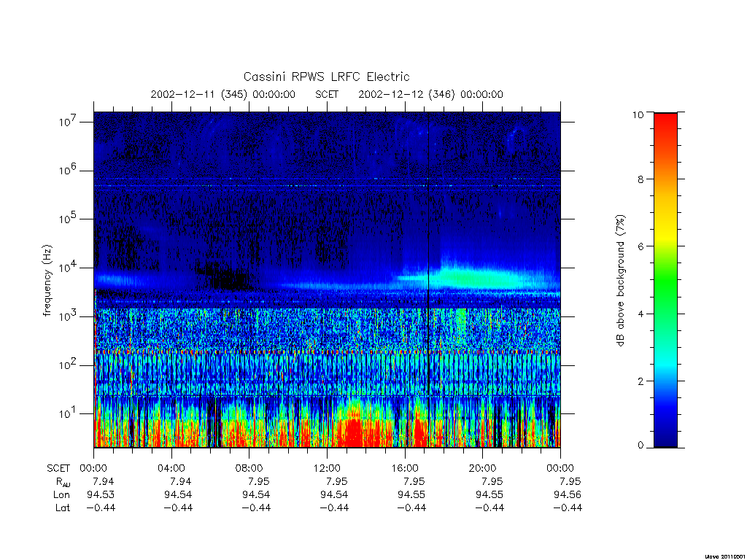The width and height of the screenshot is (747, 560).
Task: Click the 10^3 frequency axis label
Action: click(68, 316)
